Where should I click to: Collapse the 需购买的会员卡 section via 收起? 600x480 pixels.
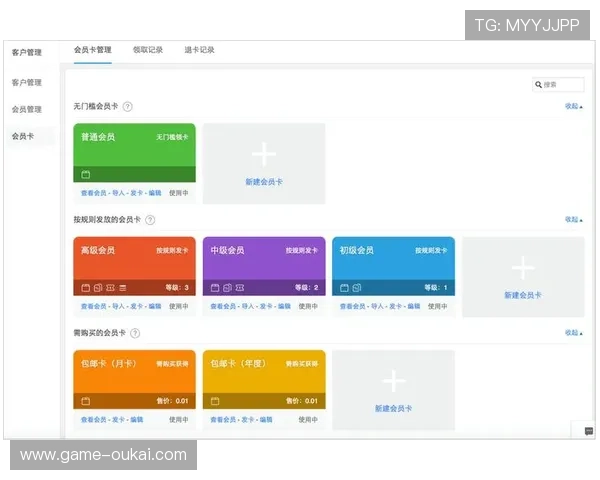574,333
